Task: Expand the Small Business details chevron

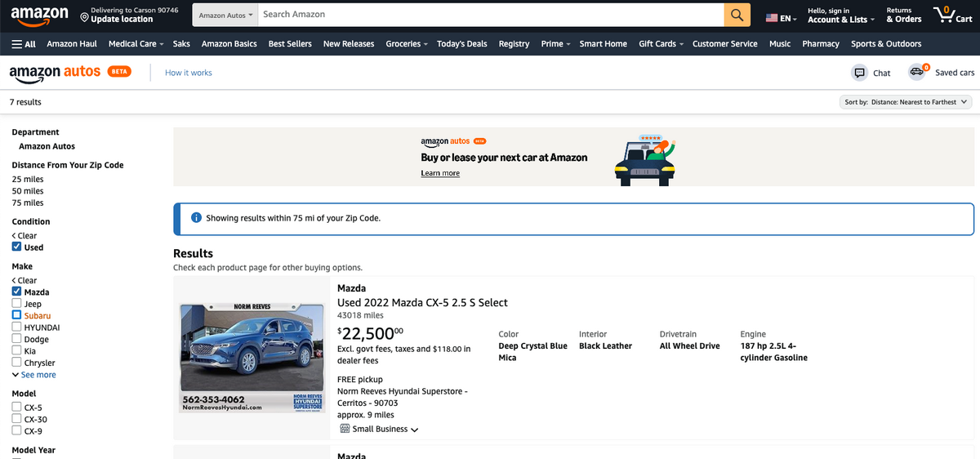Action: click(415, 430)
